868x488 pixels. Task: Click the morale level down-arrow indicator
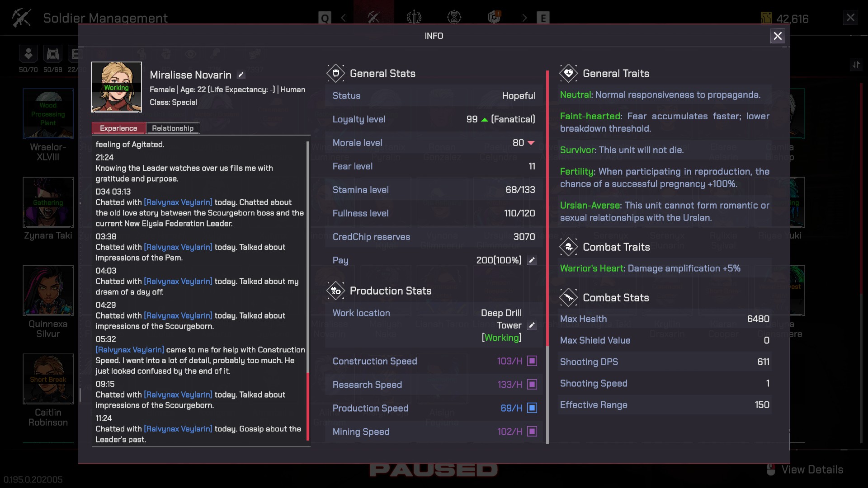[x=531, y=143]
